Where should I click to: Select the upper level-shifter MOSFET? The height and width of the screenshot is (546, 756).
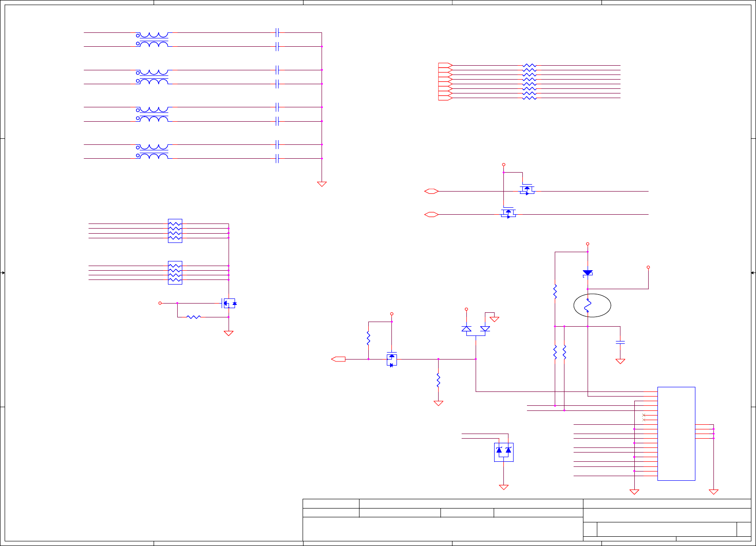[527, 190]
